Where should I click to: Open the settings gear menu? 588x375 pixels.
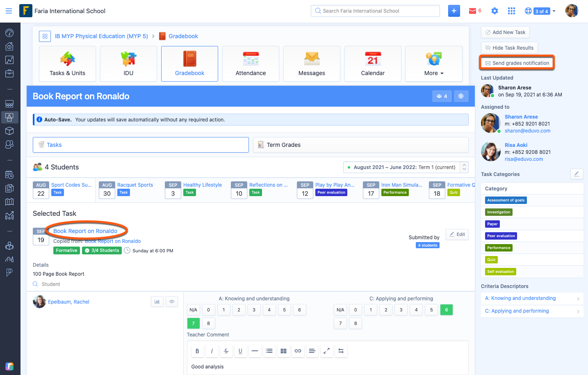[x=495, y=11]
